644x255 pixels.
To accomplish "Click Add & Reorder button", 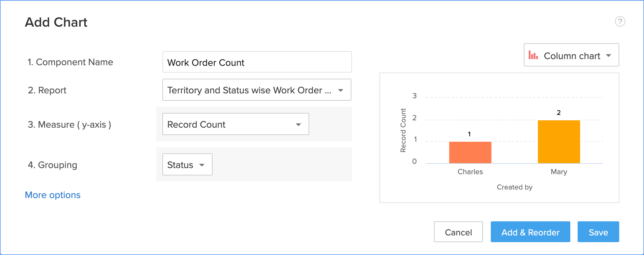I will [530, 232].
